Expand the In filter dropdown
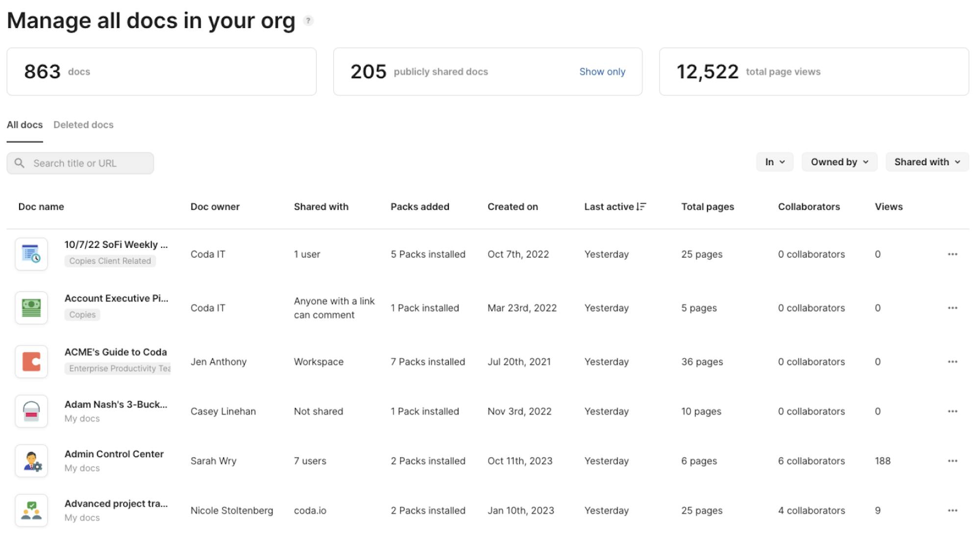The image size is (980, 551). 774,162
